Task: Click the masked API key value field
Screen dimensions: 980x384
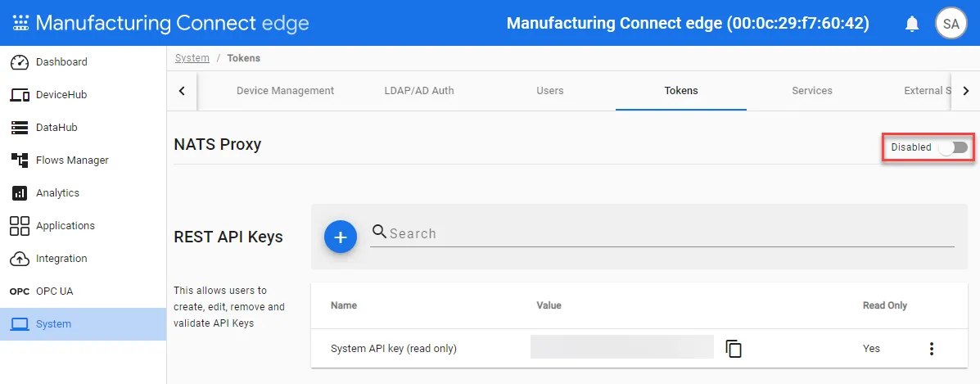Action: coord(622,347)
